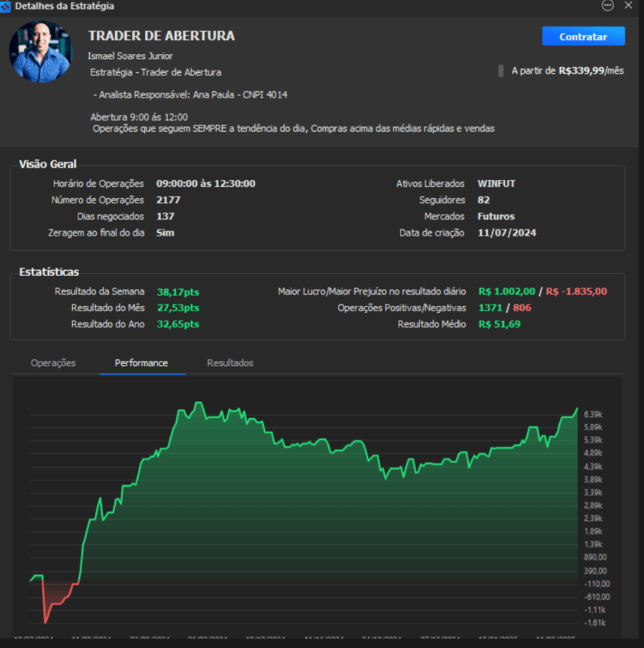This screenshot has width=644, height=648.
Task: Click the red maximum loss value R$ -1.835,00
Action: point(576,292)
